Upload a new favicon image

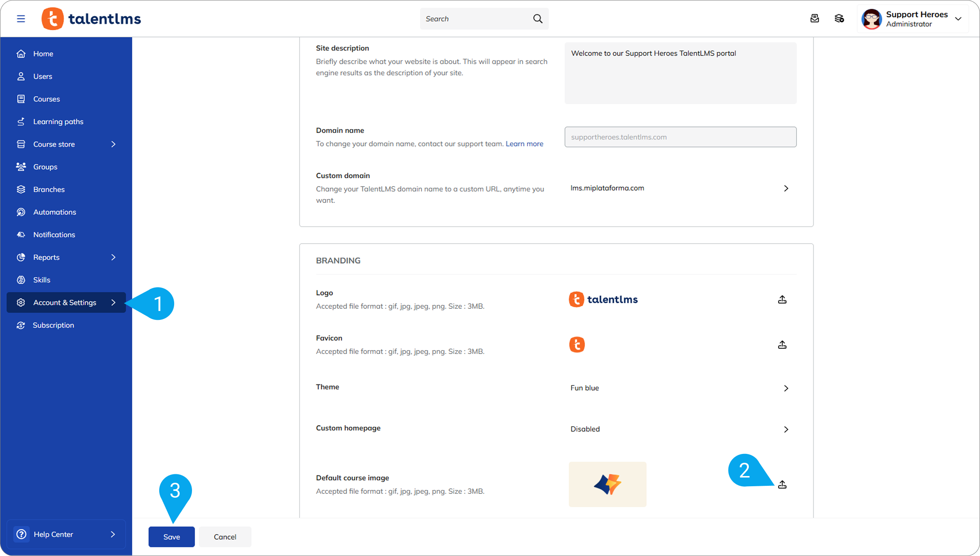tap(782, 345)
